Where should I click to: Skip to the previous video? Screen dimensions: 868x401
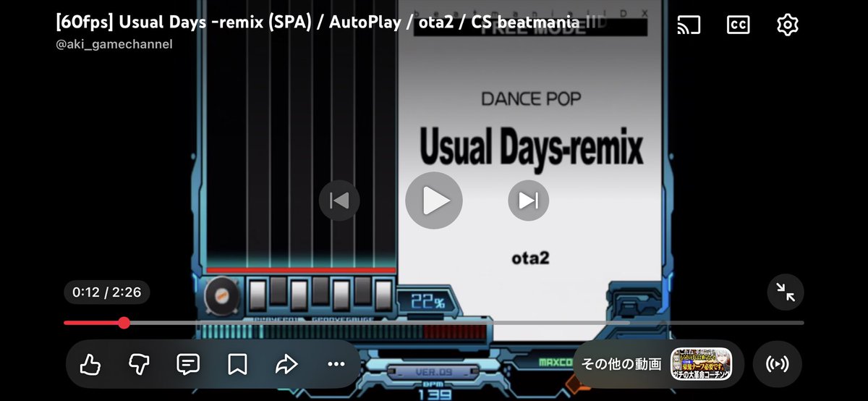pyautogui.click(x=339, y=200)
